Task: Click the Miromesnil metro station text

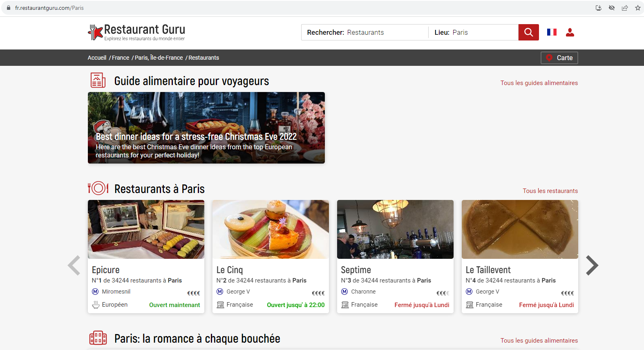Action: click(116, 292)
